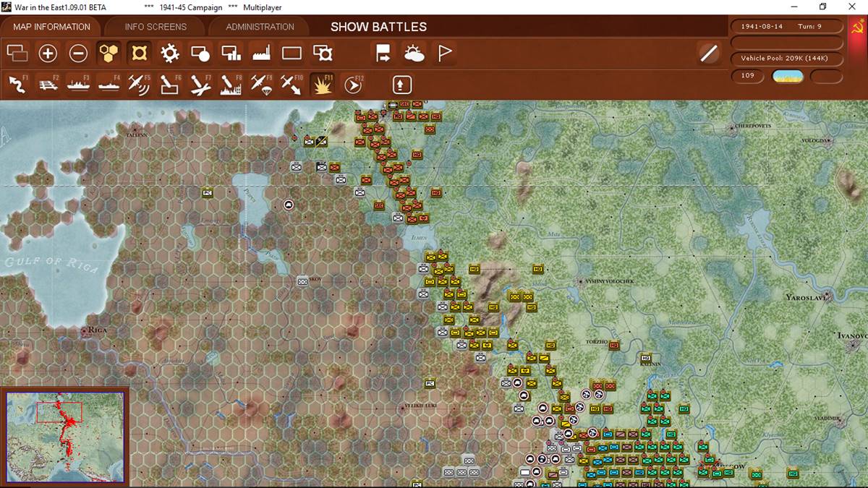Select rail move mode (F2) icon
The height and width of the screenshot is (488, 868).
pyautogui.click(x=47, y=84)
